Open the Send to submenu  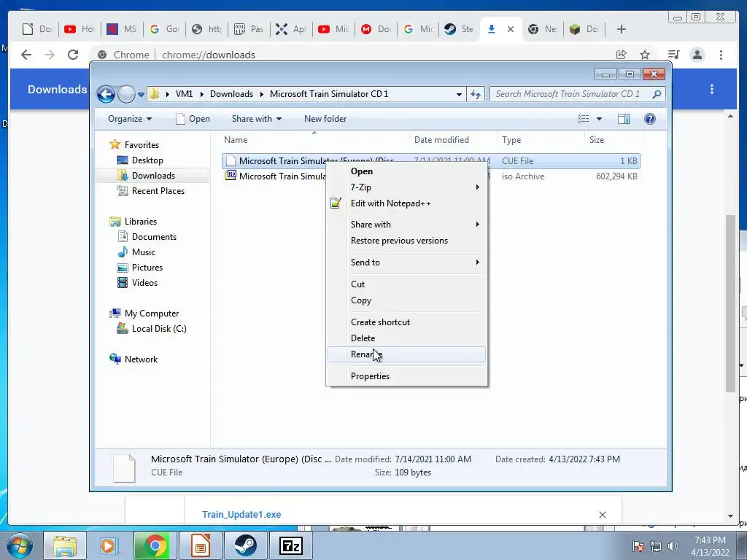point(406,262)
